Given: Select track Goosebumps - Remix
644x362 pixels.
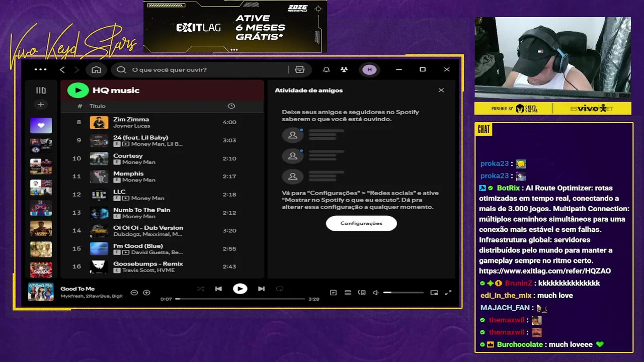Looking at the screenshot, I should pyautogui.click(x=162, y=267).
